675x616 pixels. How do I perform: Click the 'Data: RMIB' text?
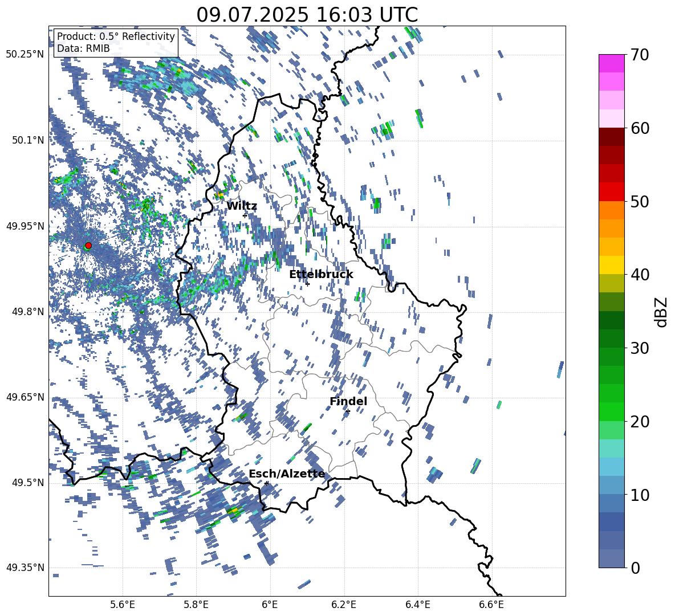pos(83,48)
